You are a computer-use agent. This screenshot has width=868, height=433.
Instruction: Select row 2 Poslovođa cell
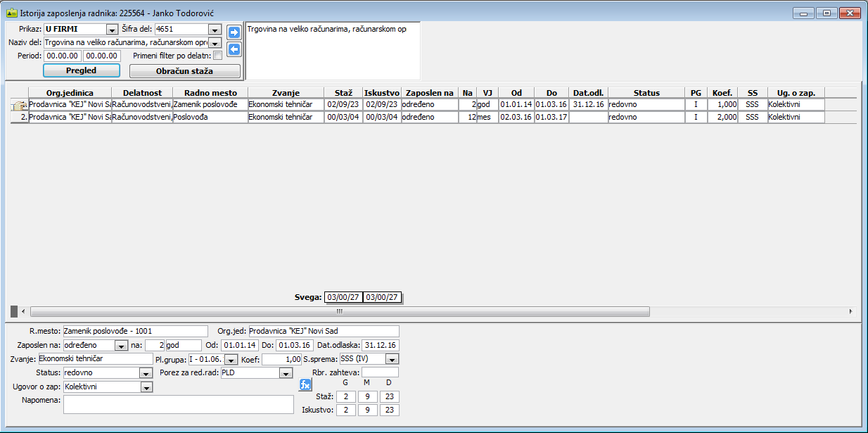coord(210,118)
